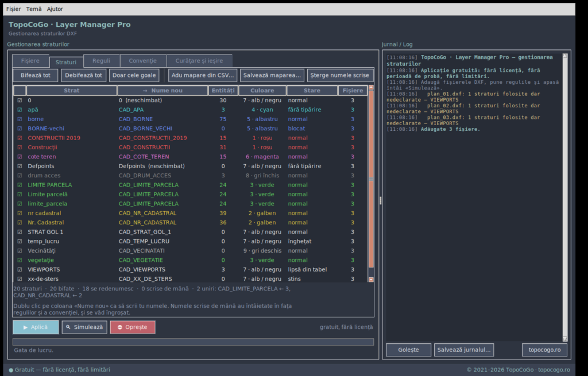The height and width of the screenshot is (376, 588).
Task: Click Șterge numele scrise button
Action: 340,75
